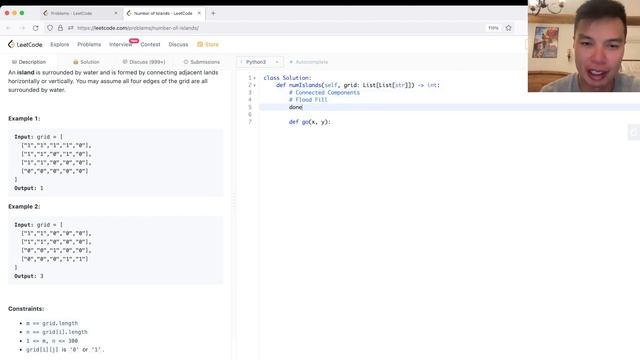
Task: Click the '# Flood Fill' comment line
Action: (308, 100)
